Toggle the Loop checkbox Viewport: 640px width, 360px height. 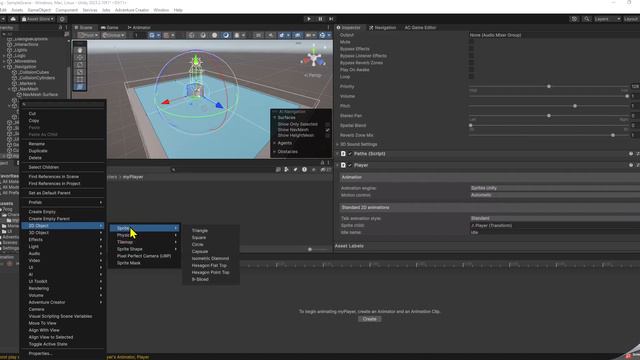pos(471,77)
